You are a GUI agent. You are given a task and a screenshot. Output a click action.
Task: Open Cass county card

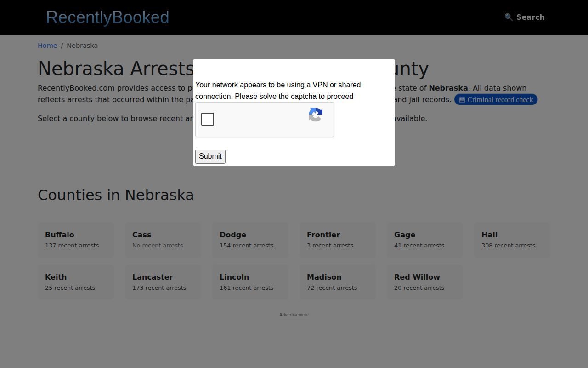[x=163, y=240]
